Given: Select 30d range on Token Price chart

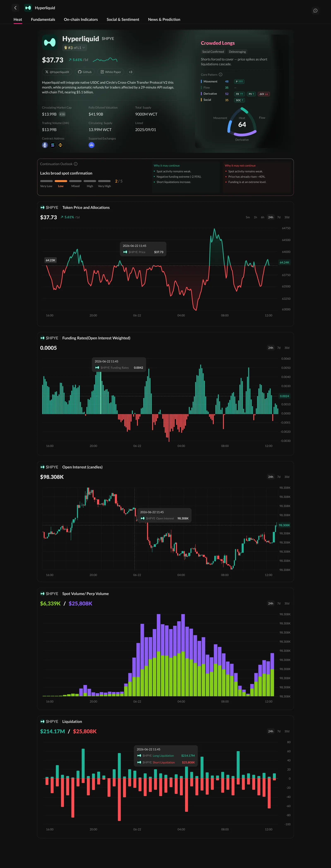Looking at the screenshot, I should (287, 217).
